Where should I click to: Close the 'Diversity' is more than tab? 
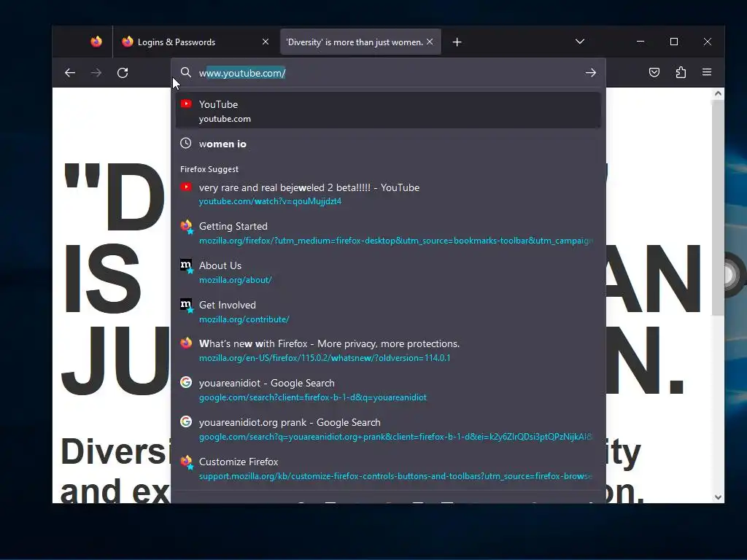pos(430,42)
